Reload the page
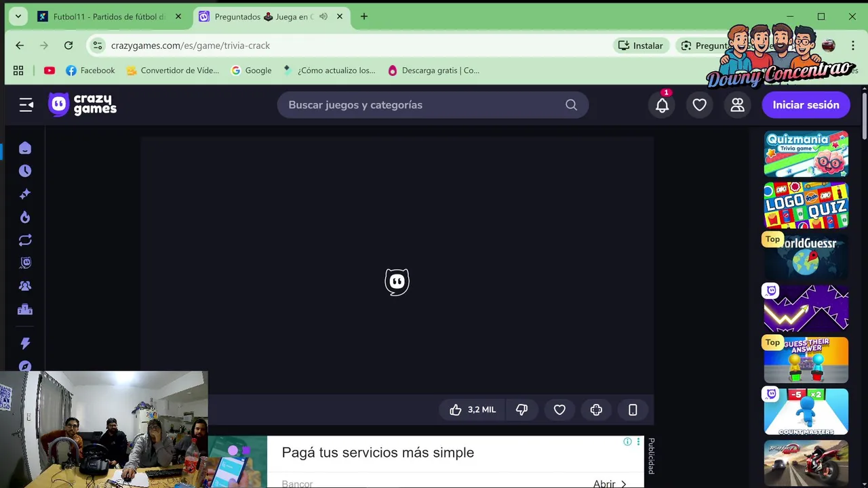This screenshot has width=868, height=488. [x=68, y=45]
